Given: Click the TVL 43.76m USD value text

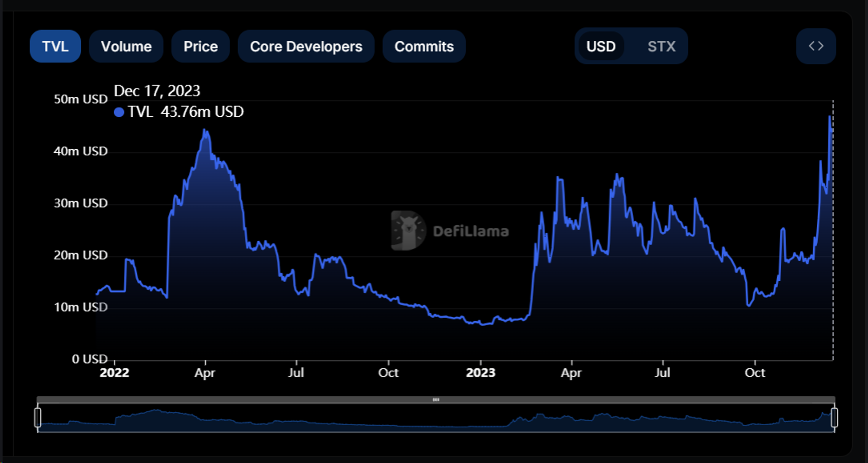Looking at the screenshot, I should [187, 112].
